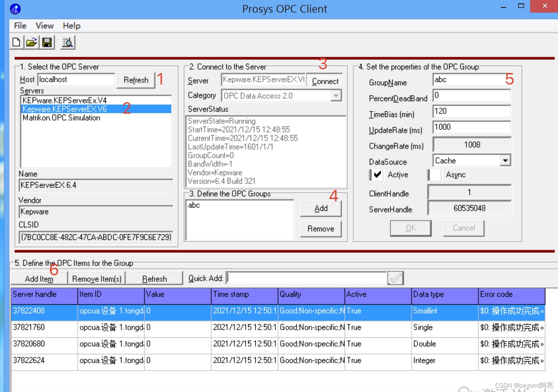Click the CLSID field value
The height and width of the screenshot is (392, 558).
pyautogui.click(x=96, y=237)
